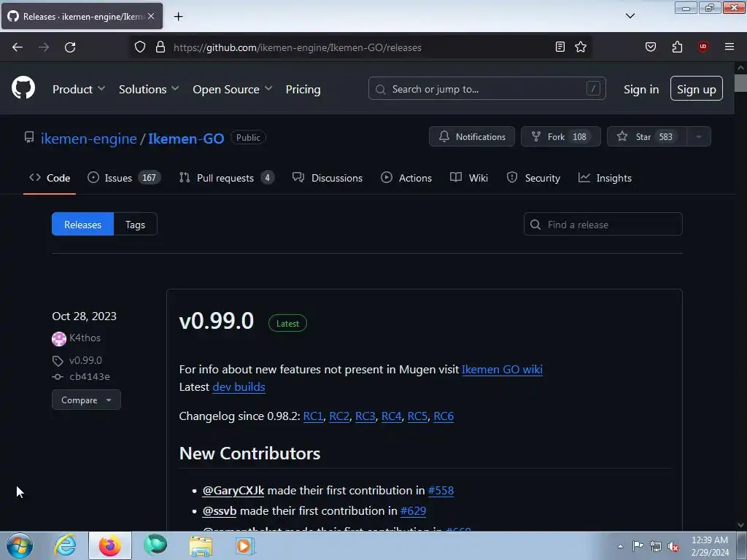Close the Releases browser tab
The image size is (747, 560).
click(151, 16)
